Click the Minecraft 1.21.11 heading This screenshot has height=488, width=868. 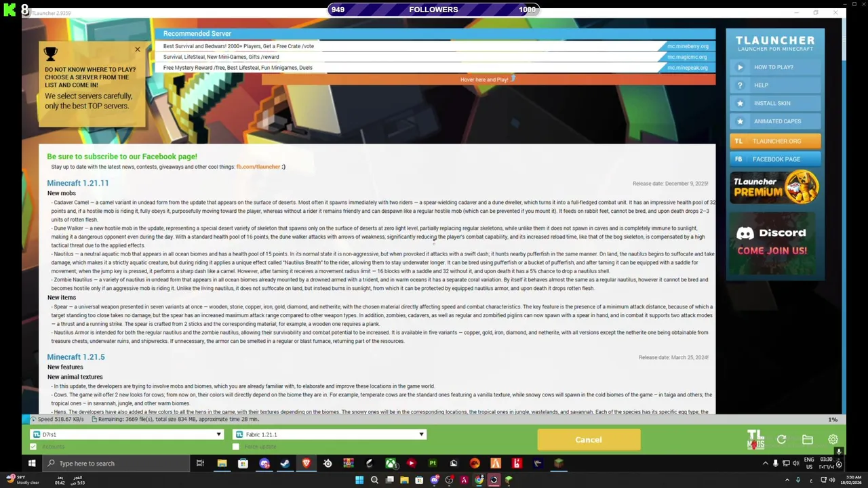click(78, 183)
